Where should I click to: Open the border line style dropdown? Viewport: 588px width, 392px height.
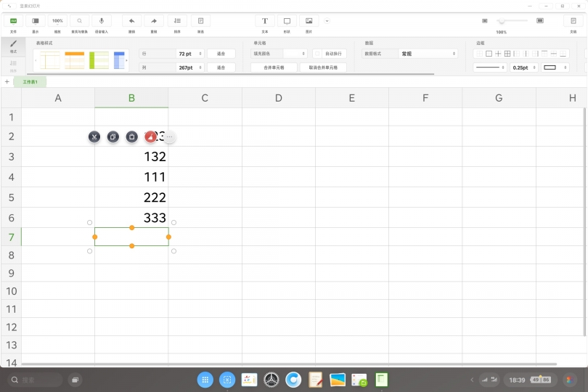point(490,68)
